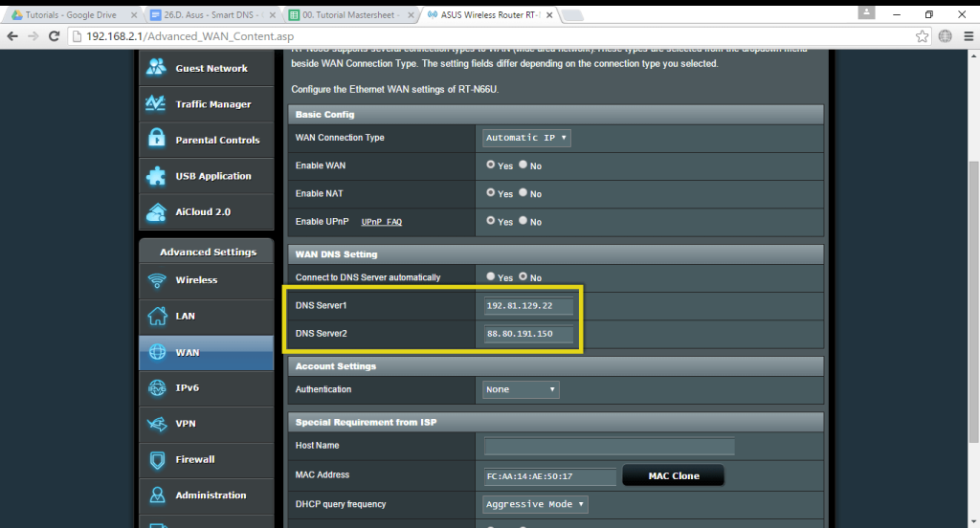Switch to 00. Tutorial Mastersheet tab

click(x=351, y=15)
